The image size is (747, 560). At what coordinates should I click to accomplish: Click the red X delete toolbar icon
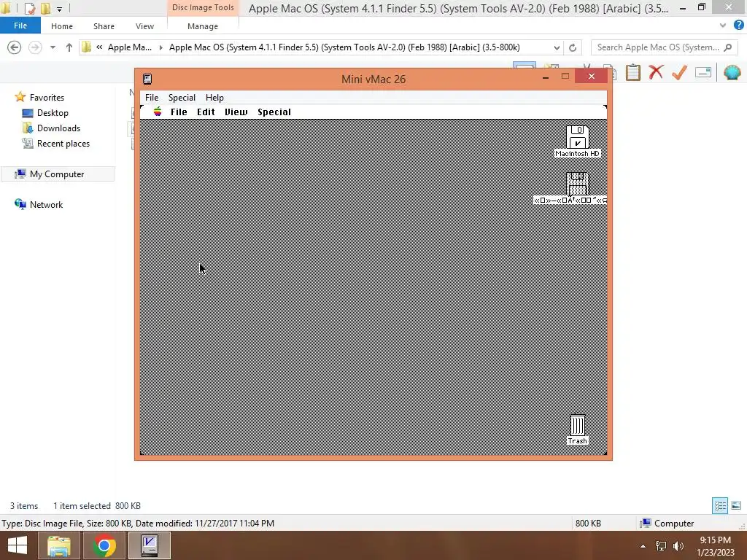click(x=656, y=72)
